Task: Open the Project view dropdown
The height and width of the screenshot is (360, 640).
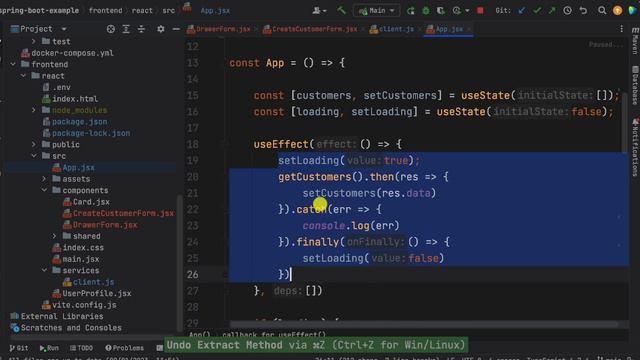Action: (64, 29)
